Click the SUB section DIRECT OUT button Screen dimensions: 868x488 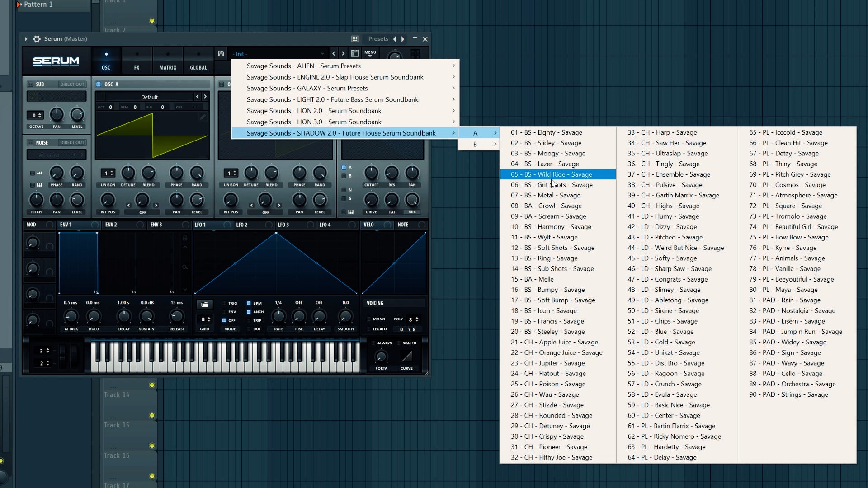tap(71, 84)
